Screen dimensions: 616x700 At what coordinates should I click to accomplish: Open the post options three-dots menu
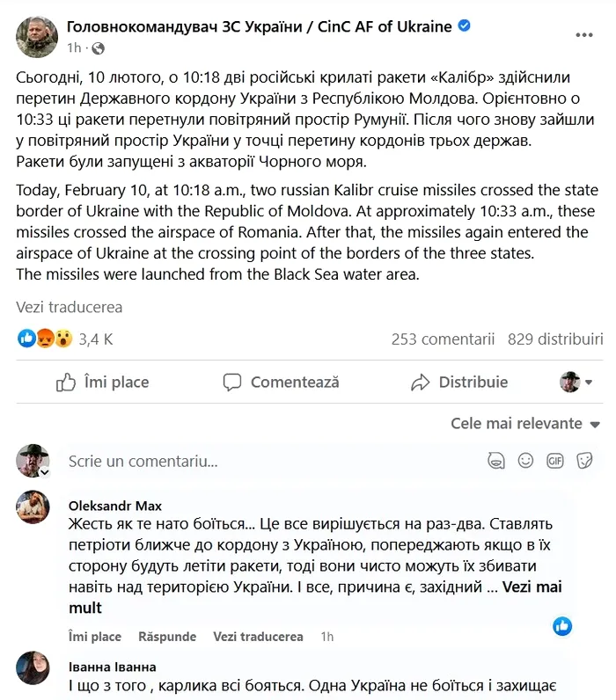[584, 35]
